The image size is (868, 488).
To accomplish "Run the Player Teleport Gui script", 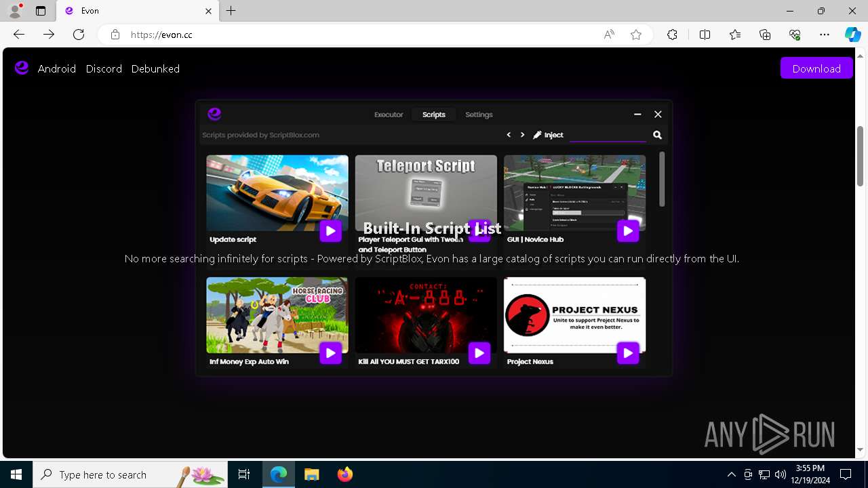I will (x=479, y=231).
